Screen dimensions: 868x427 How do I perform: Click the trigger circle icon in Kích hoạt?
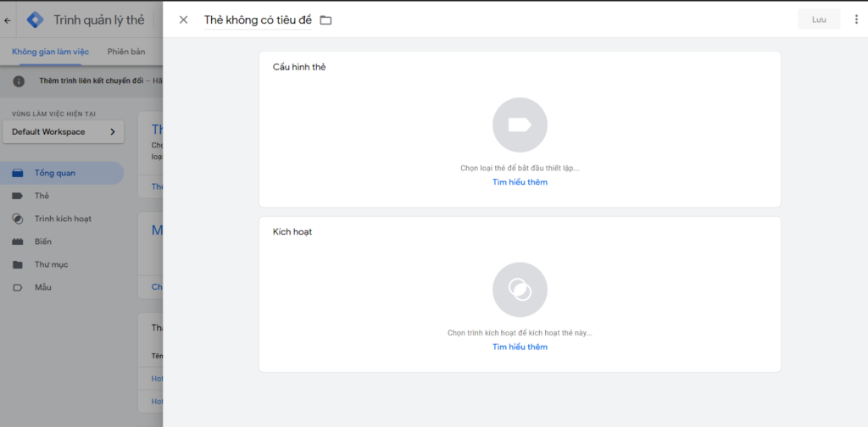pyautogui.click(x=520, y=289)
